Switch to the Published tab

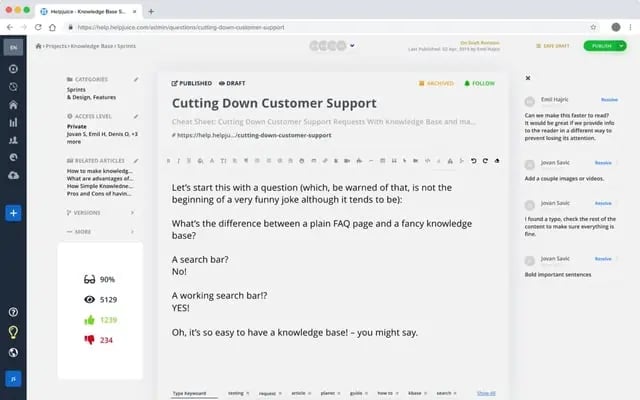point(192,84)
